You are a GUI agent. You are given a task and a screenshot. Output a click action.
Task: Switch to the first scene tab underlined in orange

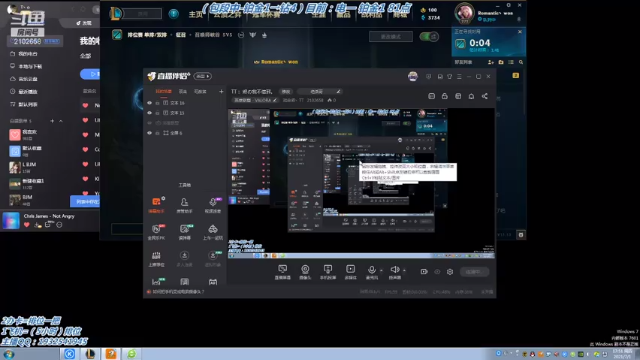(164, 91)
